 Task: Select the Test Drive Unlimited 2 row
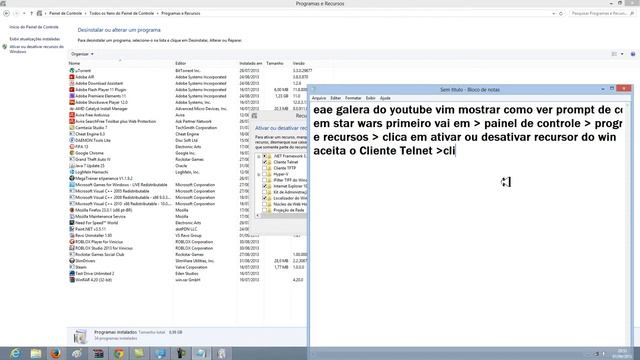pos(188,273)
